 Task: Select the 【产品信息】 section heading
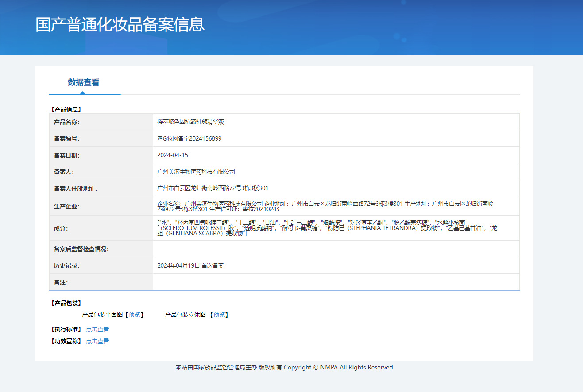pos(65,109)
